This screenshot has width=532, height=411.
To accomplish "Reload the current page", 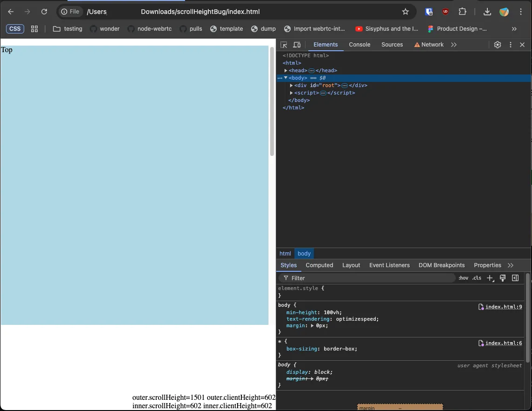I will (44, 12).
